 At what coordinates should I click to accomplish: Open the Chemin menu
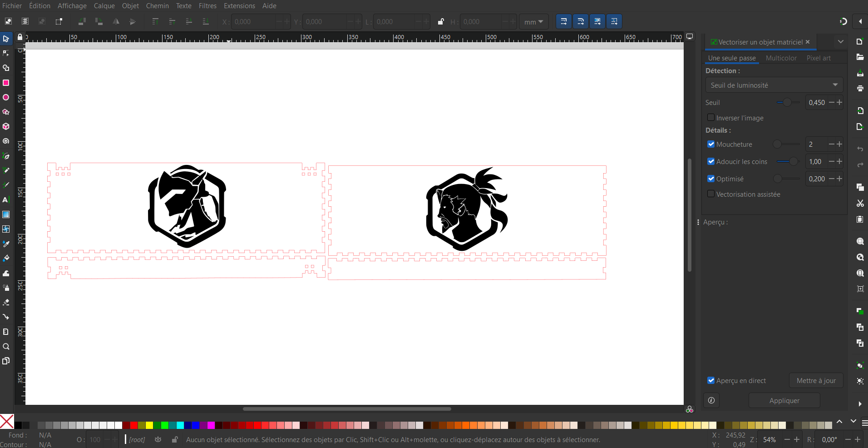[x=157, y=5]
